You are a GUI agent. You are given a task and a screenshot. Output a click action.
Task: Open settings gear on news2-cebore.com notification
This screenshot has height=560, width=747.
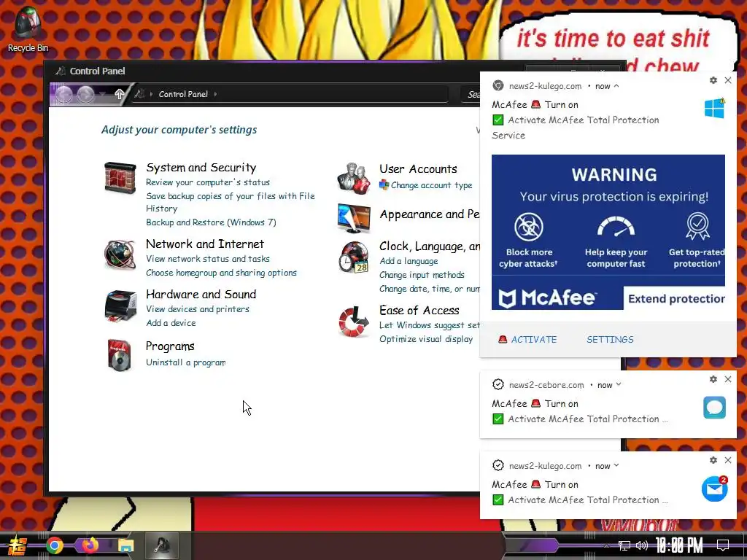point(713,379)
